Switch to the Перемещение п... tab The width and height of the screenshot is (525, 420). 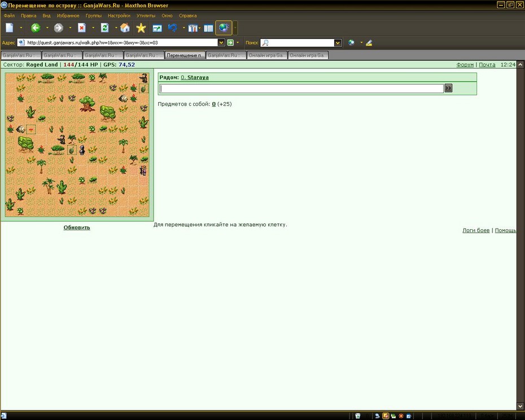coord(185,55)
